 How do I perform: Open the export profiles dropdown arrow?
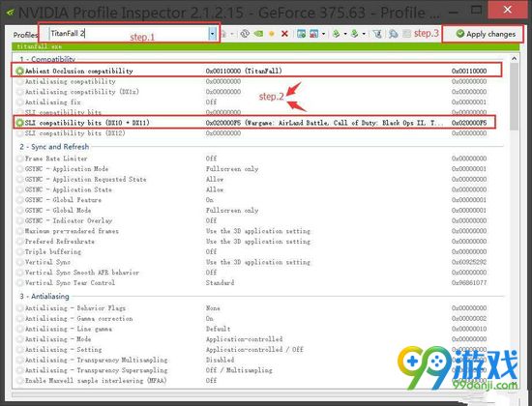(345, 34)
